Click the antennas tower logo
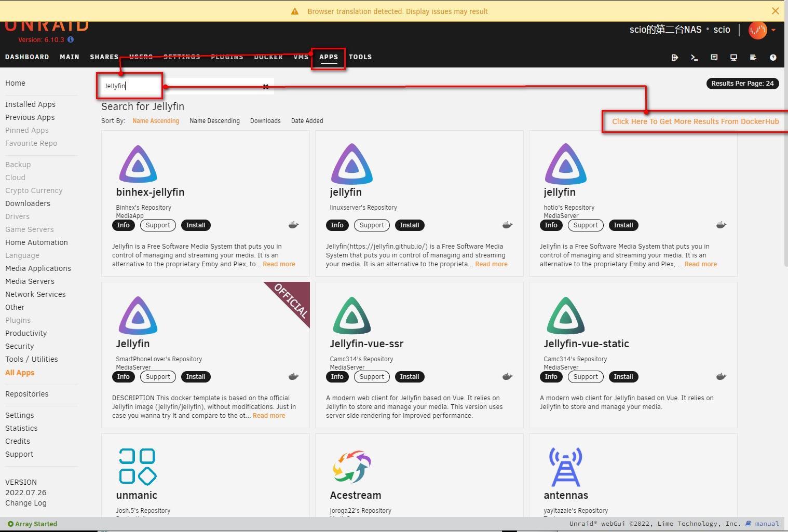Image resolution: width=788 pixels, height=532 pixels. [x=566, y=467]
